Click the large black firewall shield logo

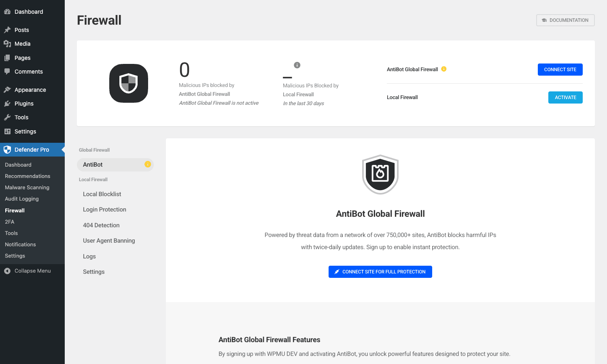[129, 83]
